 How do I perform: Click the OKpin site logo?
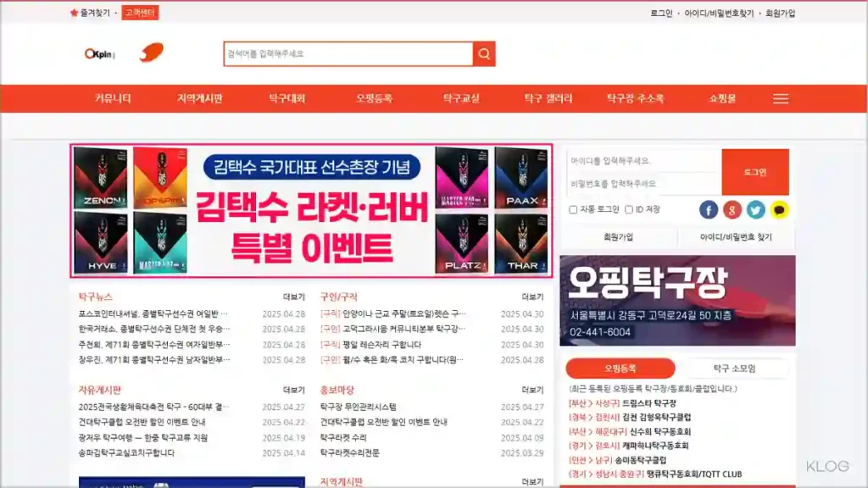[x=100, y=53]
